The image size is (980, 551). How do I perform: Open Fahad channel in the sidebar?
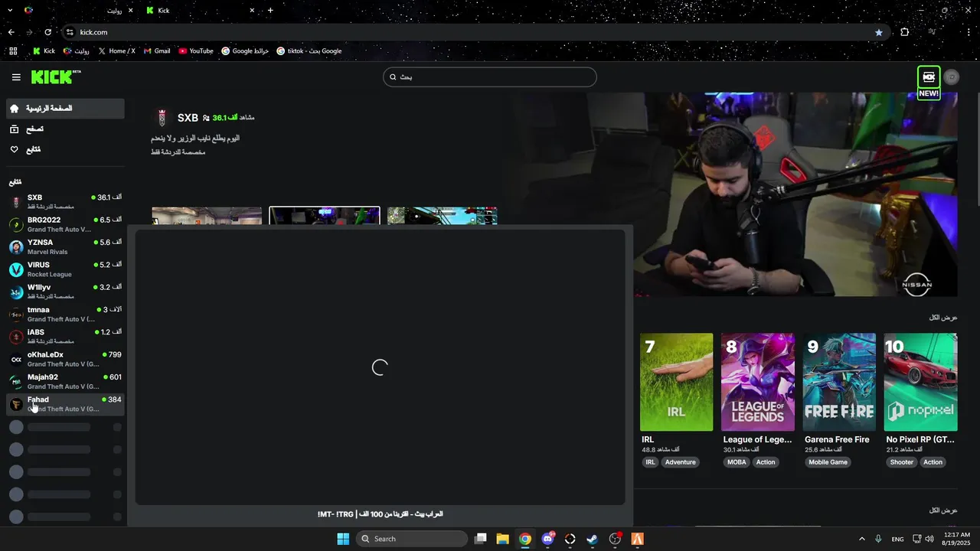pos(65,404)
